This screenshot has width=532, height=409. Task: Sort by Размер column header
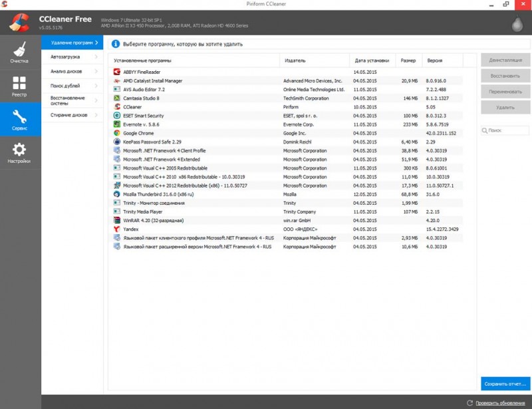408,61
